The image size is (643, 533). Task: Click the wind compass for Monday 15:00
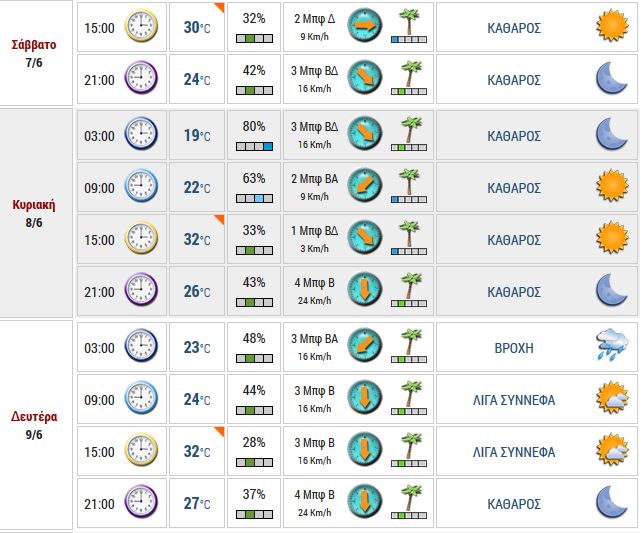pyautogui.click(x=364, y=451)
